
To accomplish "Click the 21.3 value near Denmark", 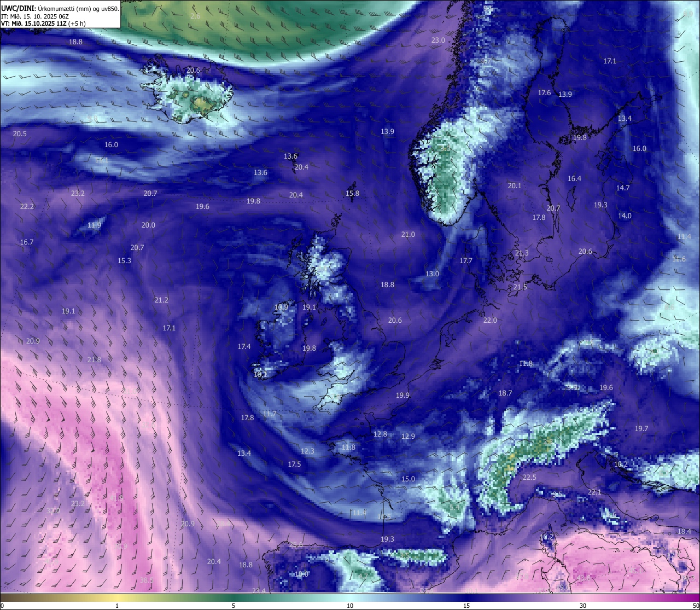I will pyautogui.click(x=521, y=253).
